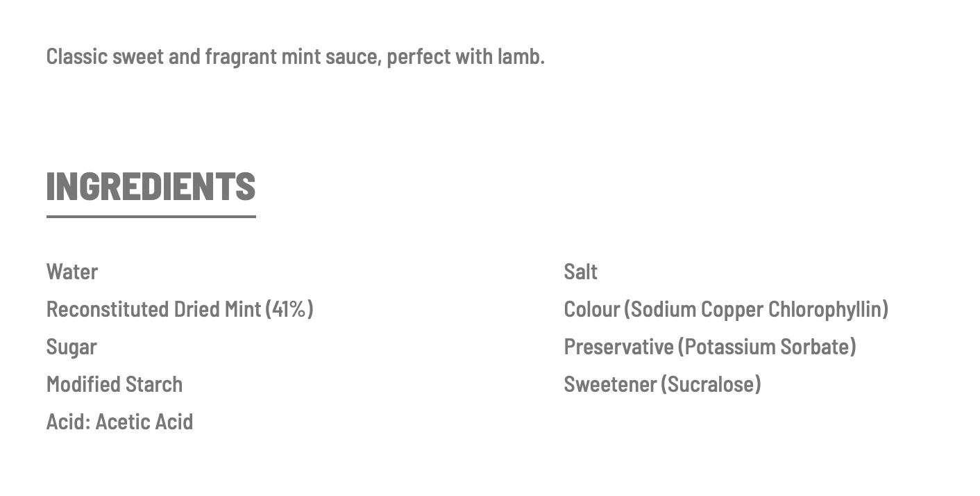The image size is (980, 496).
Task: Click the underline beneath INGREDIENTS
Action: (151, 217)
